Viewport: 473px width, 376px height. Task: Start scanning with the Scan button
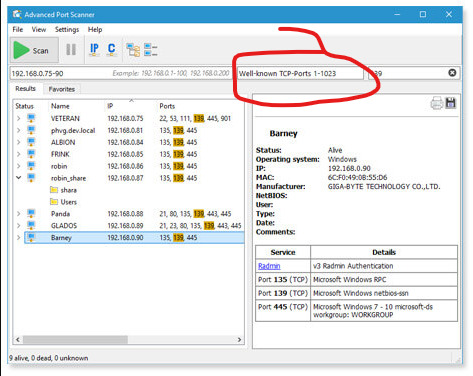34,50
